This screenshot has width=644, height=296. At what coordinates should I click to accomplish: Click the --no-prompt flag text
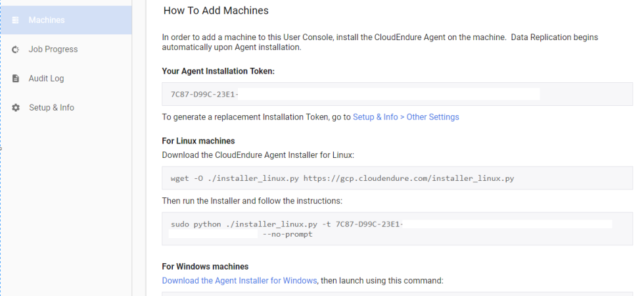tap(288, 234)
